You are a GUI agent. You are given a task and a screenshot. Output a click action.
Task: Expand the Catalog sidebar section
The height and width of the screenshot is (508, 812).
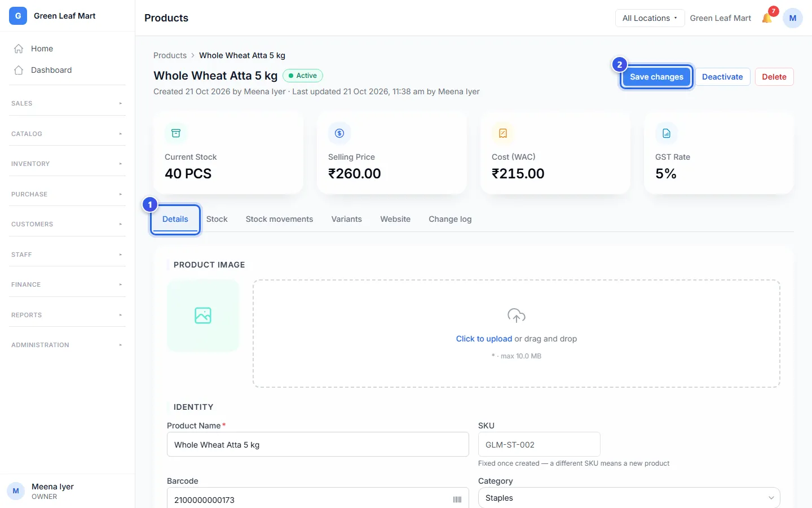coord(68,134)
